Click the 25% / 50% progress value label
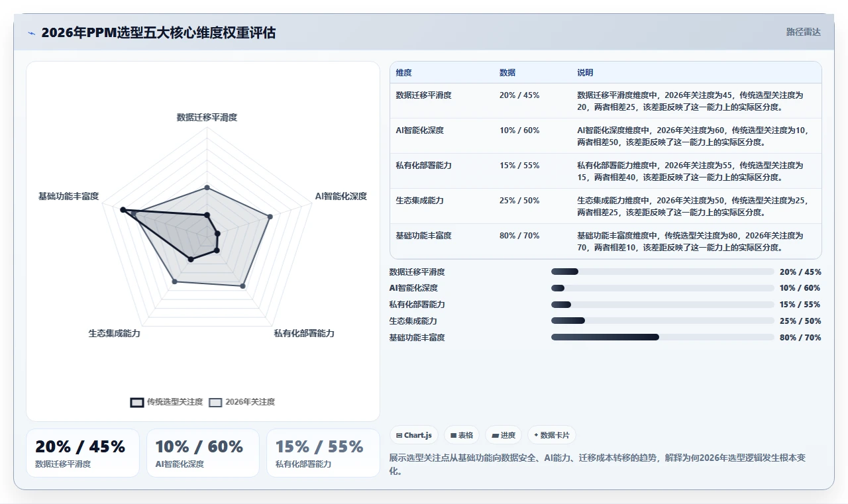 pos(800,321)
